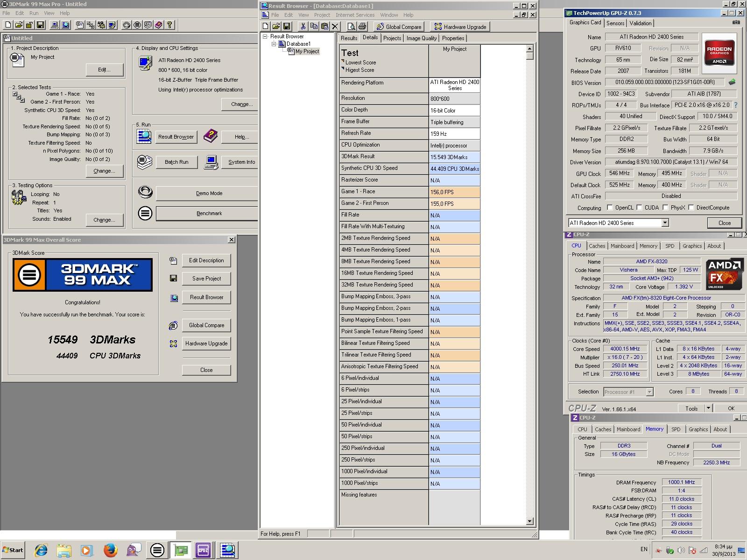Click Change... in the Testing Options section
The height and width of the screenshot is (560, 747).
(104, 220)
